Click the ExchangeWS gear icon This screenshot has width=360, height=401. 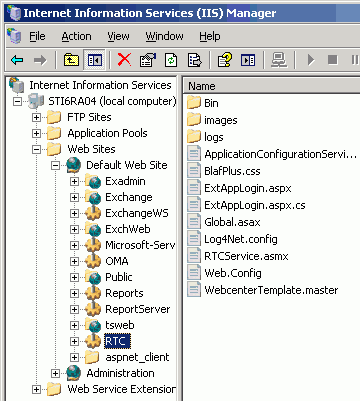[x=93, y=213]
